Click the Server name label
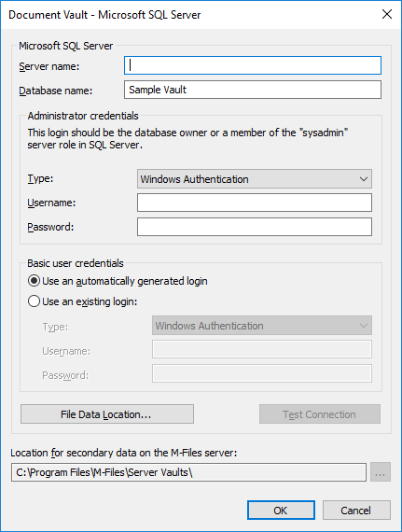The width and height of the screenshot is (402, 532). (49, 66)
